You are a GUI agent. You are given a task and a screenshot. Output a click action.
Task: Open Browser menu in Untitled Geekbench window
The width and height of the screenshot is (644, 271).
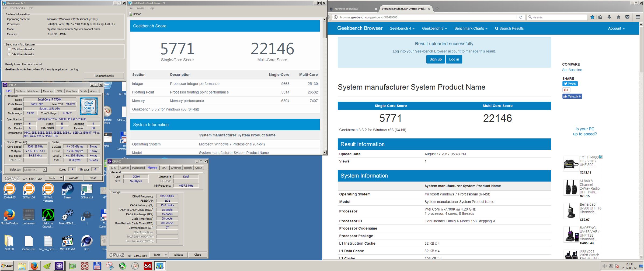(140, 8)
